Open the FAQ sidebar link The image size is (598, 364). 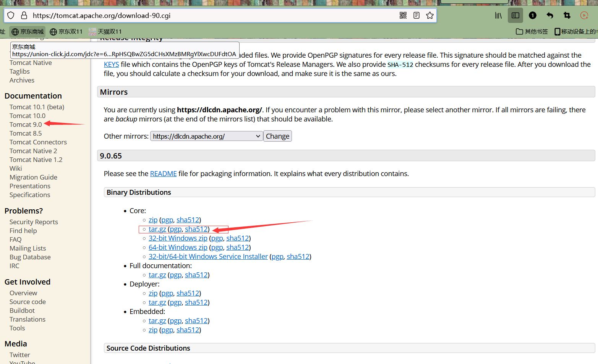coord(16,240)
